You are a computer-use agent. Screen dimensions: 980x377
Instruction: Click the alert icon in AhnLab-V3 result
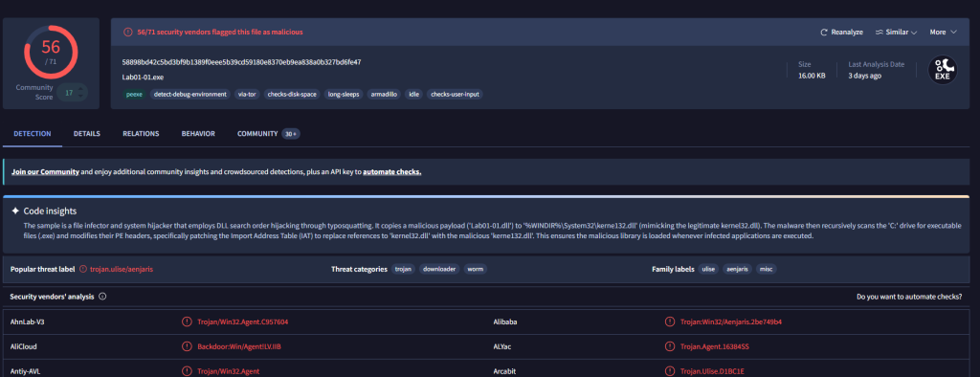coord(187,322)
